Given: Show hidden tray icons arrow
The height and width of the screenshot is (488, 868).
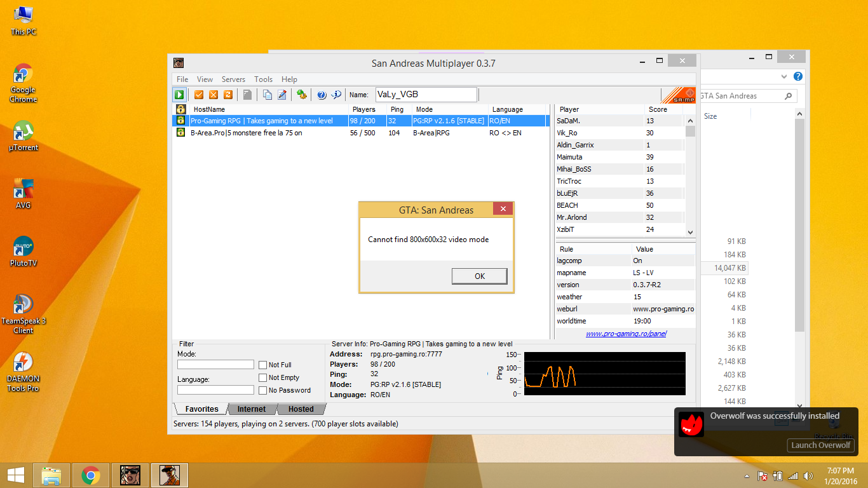Looking at the screenshot, I should point(747,476).
